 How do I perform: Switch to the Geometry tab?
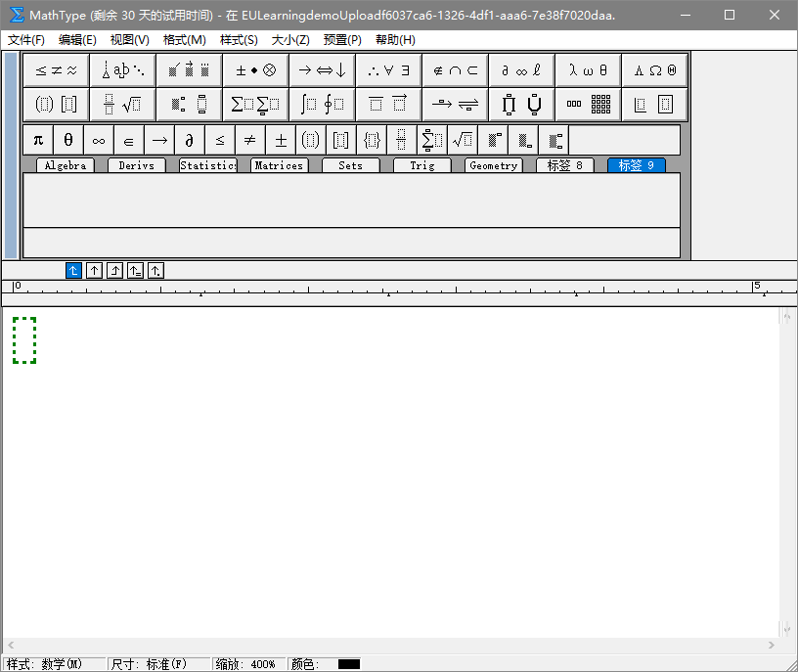(x=493, y=165)
